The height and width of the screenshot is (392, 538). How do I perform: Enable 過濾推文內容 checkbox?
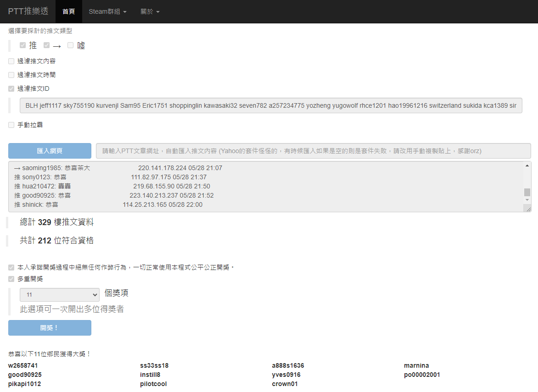[11, 61]
